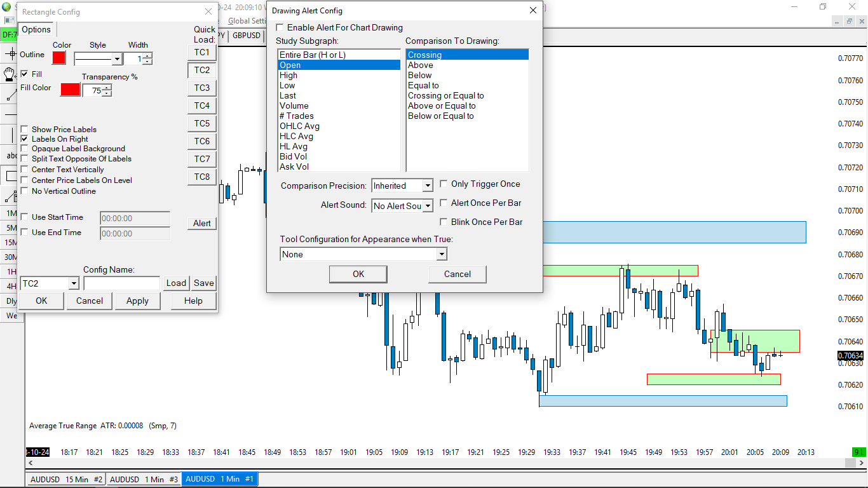868x488 pixels.
Task: Select the AUDUSD 1 Min #1 chart tab
Action: point(220,479)
